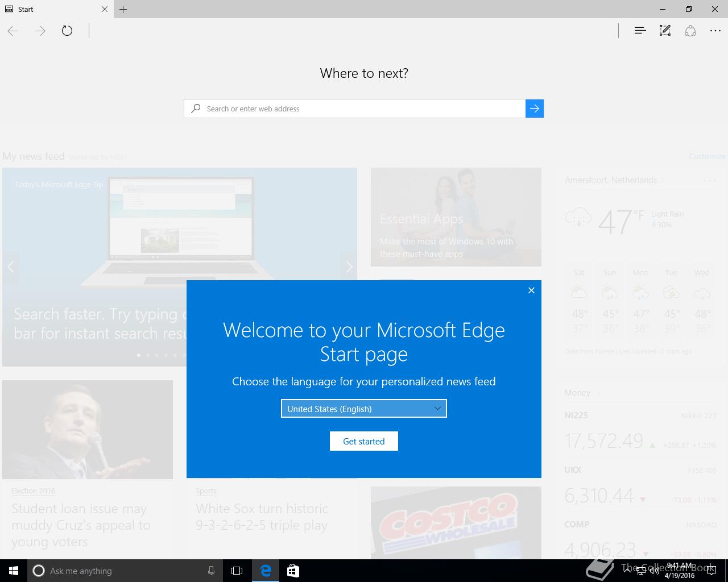Viewport: 728px width, 582px height.
Task: Open the Windows Start menu
Action: [14, 571]
